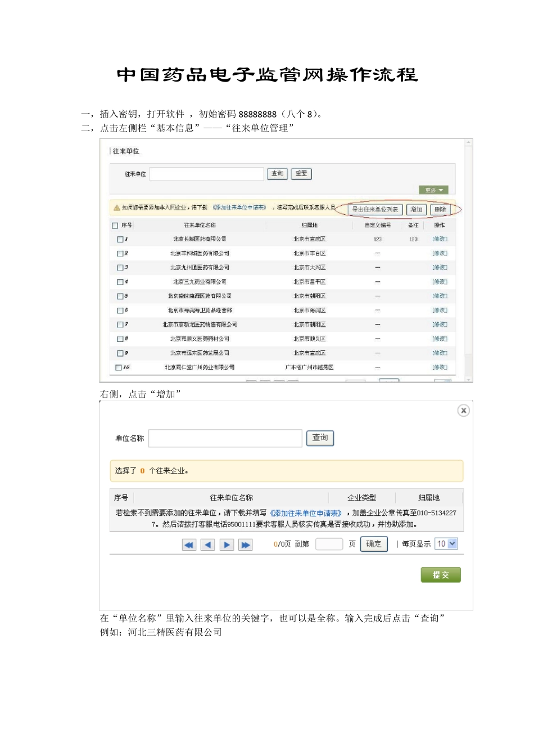
Task: Click 北京市海淀区 cell
Action: tap(309, 310)
